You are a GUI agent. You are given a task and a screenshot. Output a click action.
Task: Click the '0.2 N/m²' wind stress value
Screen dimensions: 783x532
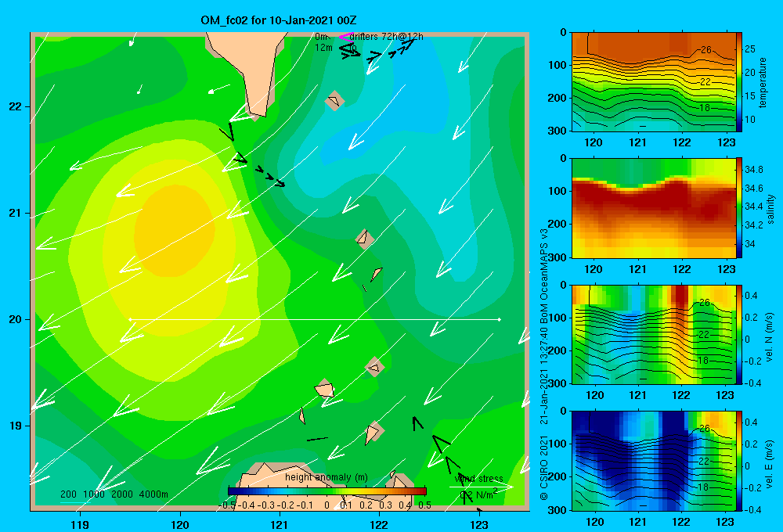pyautogui.click(x=478, y=494)
